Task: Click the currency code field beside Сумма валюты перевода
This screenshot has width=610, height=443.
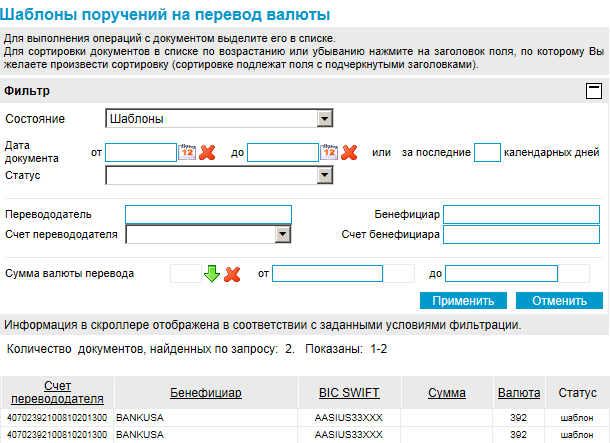Action: [x=186, y=274]
